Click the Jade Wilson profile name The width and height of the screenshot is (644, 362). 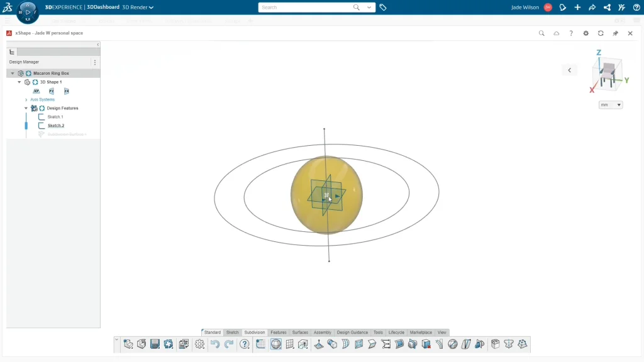coord(525,8)
